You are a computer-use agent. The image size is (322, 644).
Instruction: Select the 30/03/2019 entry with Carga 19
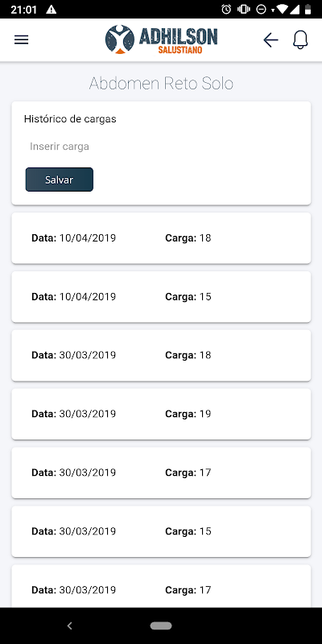click(x=161, y=414)
